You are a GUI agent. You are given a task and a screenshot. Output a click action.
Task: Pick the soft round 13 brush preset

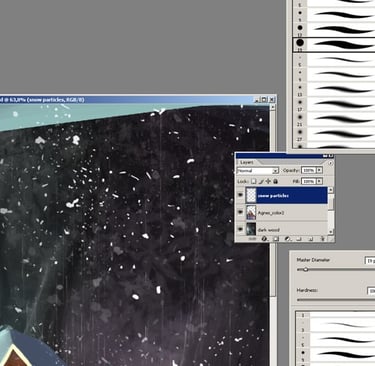pos(334,89)
